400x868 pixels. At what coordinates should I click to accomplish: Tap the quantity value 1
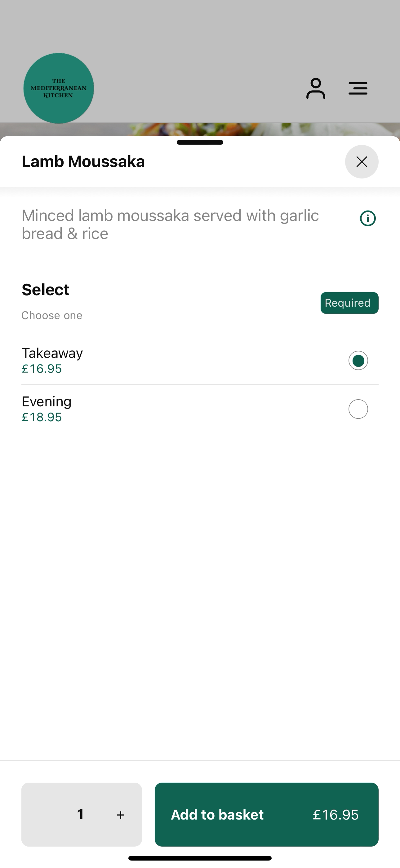coord(81,814)
